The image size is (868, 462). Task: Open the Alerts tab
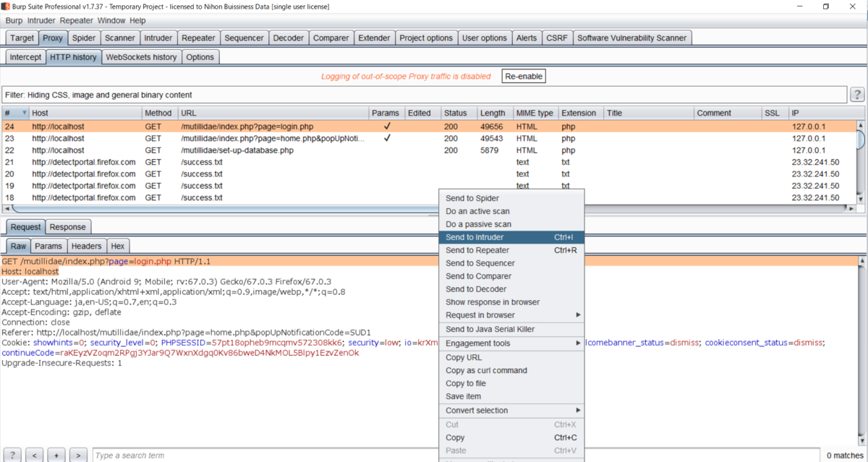(526, 38)
